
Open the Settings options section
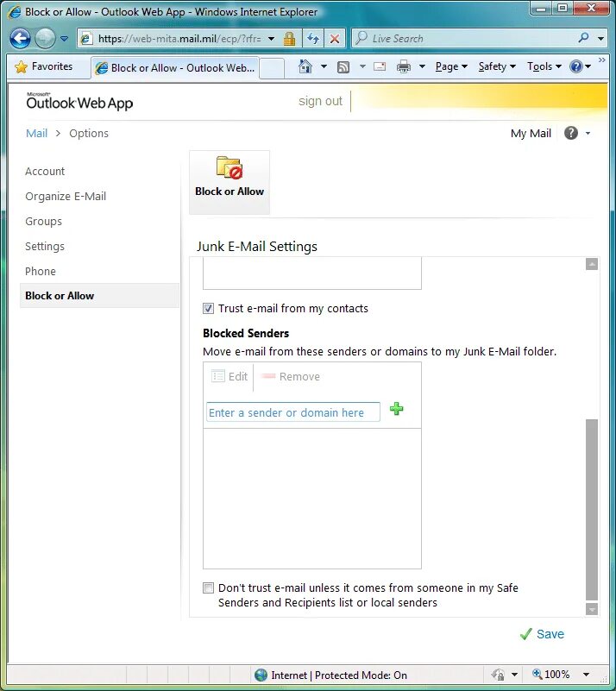pyautogui.click(x=45, y=247)
